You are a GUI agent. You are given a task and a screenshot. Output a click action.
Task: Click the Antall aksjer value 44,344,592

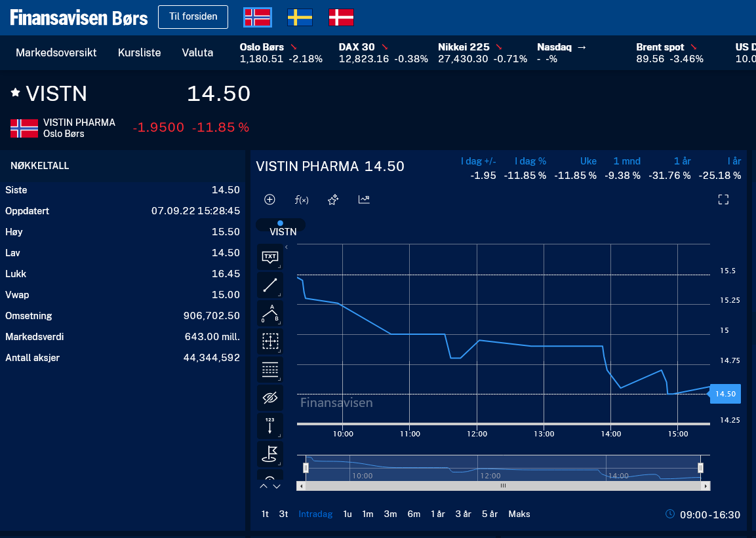click(211, 358)
